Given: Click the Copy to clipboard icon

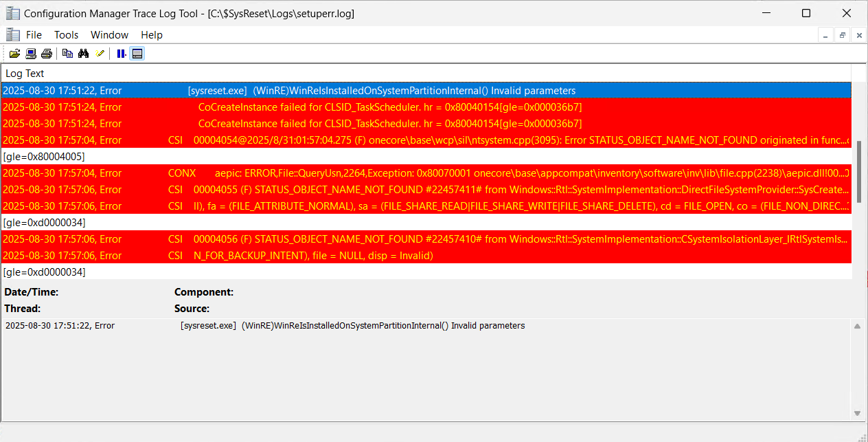Looking at the screenshot, I should (67, 54).
